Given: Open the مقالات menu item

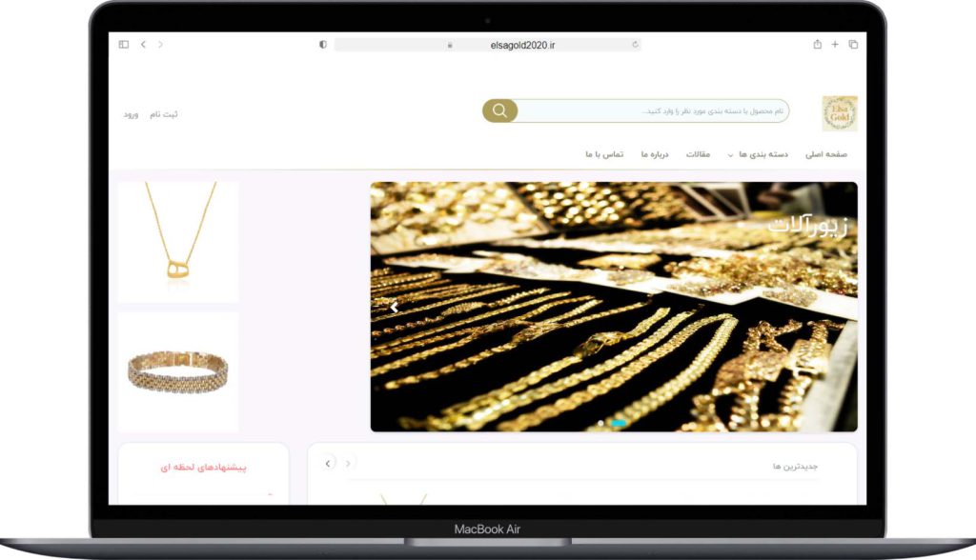Looking at the screenshot, I should pyautogui.click(x=698, y=154).
